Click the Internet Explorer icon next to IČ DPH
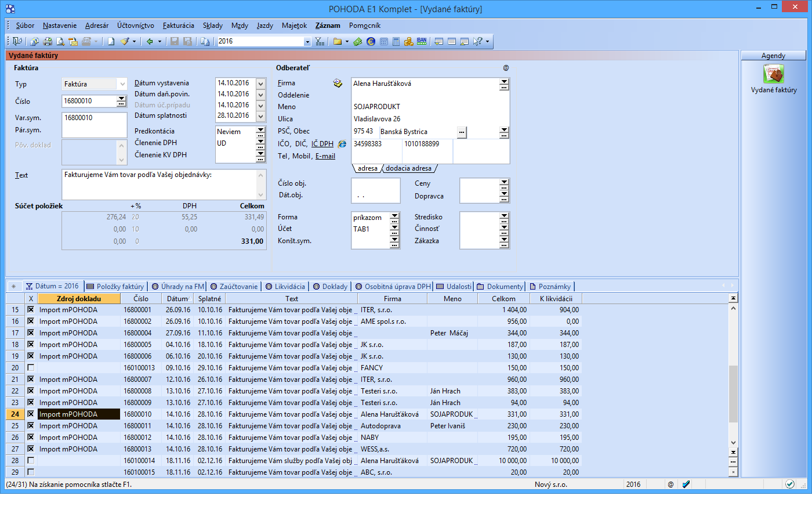 [342, 144]
